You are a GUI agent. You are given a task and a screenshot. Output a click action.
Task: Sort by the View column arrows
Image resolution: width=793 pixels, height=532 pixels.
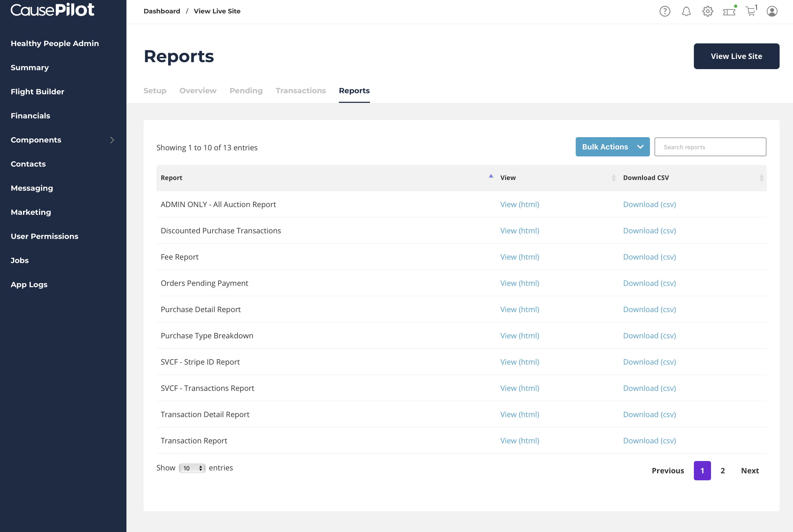[x=614, y=178]
